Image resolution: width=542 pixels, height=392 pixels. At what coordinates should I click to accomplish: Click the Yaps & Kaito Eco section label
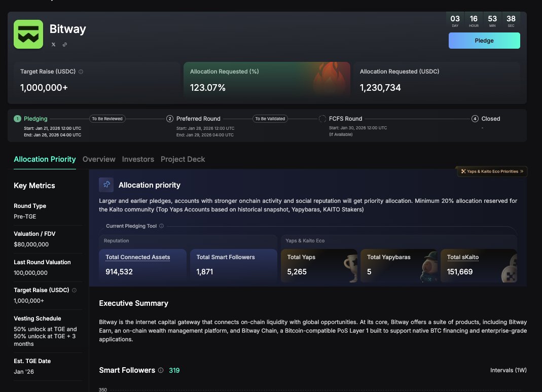click(305, 240)
